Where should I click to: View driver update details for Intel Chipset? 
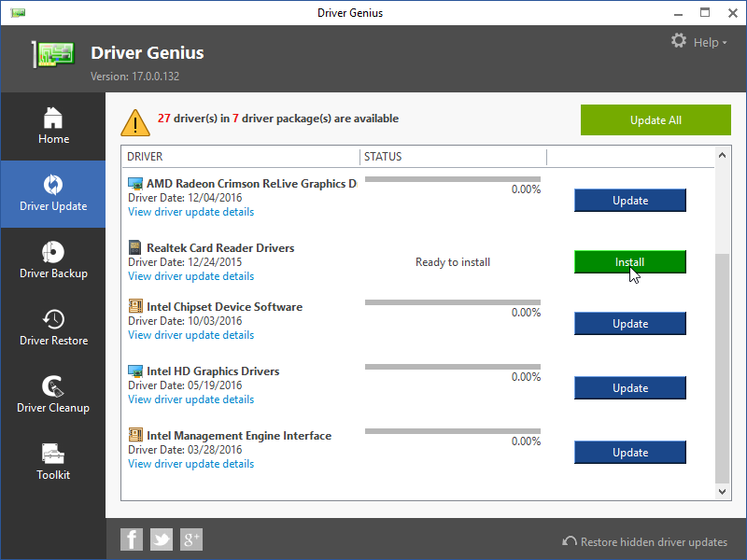pyautogui.click(x=191, y=335)
